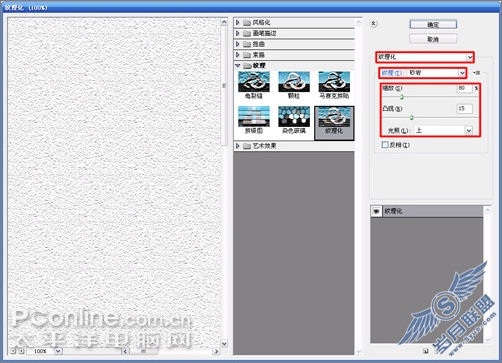Select the 马赛克拼贴 filter thumbnail
The image size is (502, 363).
334,85
